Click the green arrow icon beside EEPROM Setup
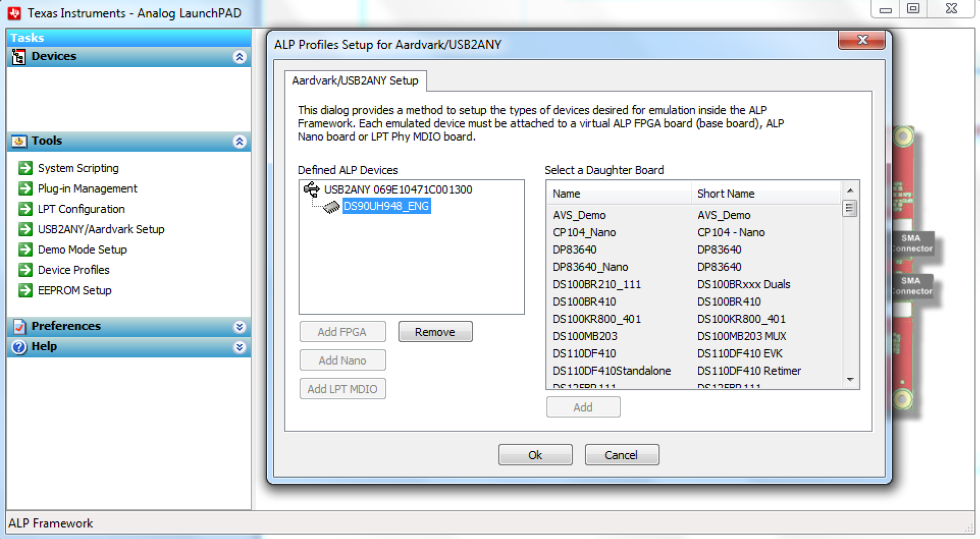This screenshot has width=980, height=539. 25,290
